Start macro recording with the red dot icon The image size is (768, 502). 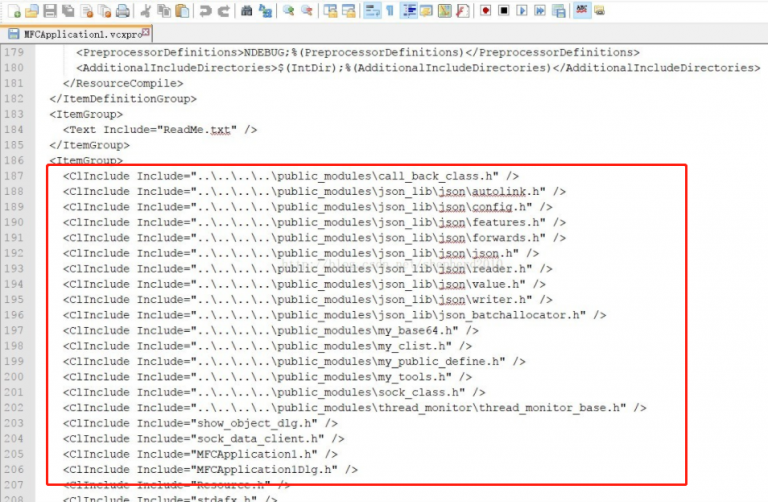coord(485,11)
